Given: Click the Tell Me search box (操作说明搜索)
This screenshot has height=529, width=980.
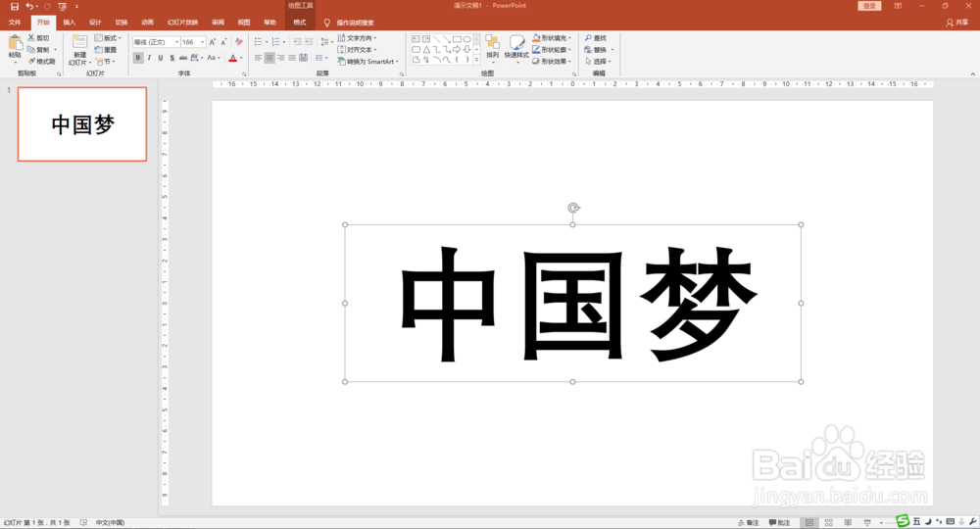Looking at the screenshot, I should click(x=355, y=23).
